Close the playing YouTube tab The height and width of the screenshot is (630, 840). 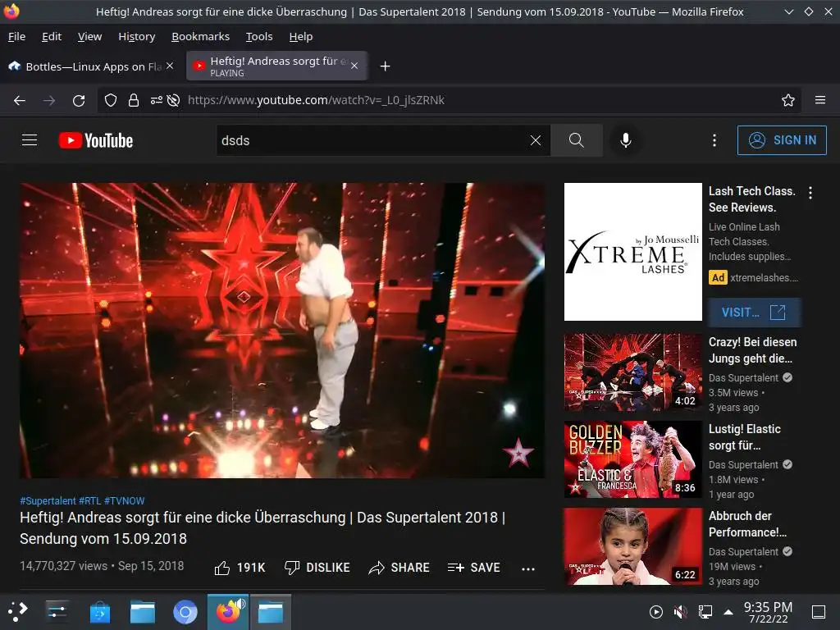354,66
